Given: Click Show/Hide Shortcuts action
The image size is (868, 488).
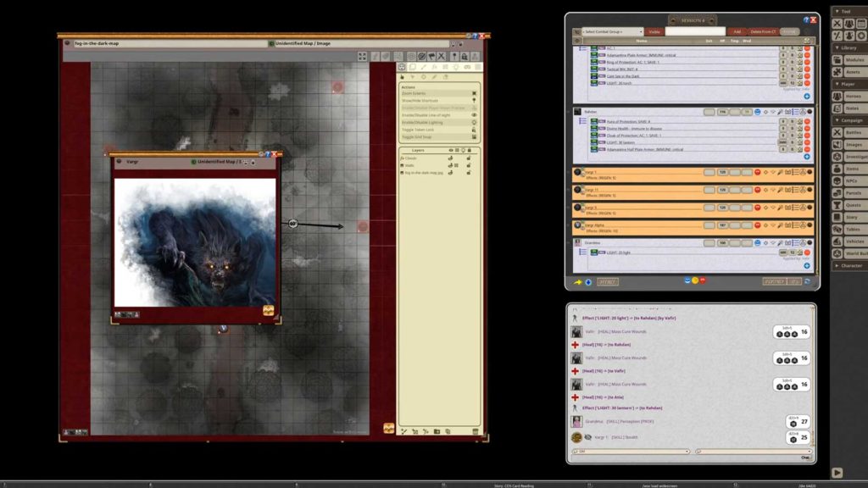Looking at the screenshot, I should click(x=438, y=101).
